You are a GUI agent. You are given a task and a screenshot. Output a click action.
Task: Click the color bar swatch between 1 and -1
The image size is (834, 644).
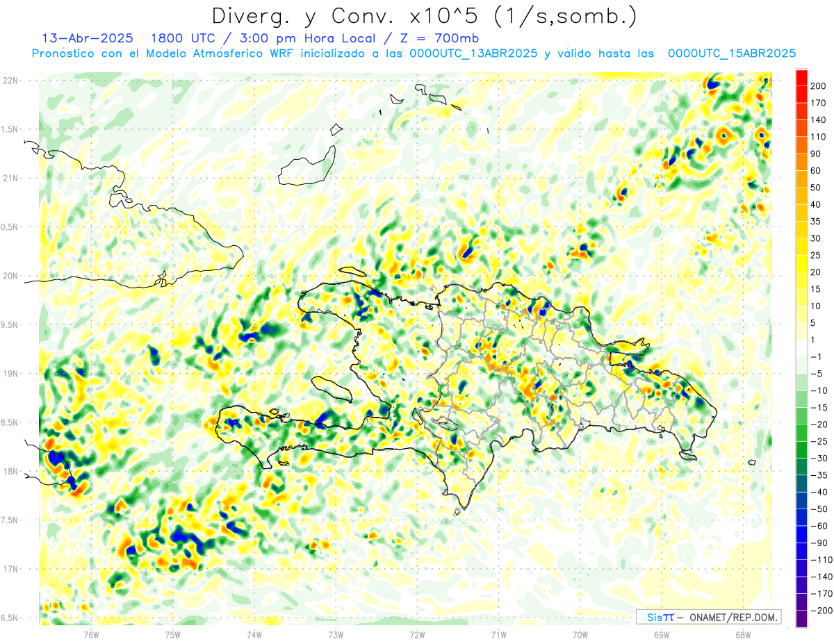click(801, 348)
